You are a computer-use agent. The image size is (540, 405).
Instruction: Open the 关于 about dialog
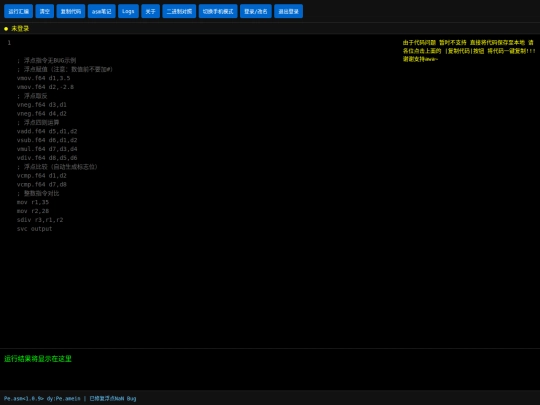point(150,11)
